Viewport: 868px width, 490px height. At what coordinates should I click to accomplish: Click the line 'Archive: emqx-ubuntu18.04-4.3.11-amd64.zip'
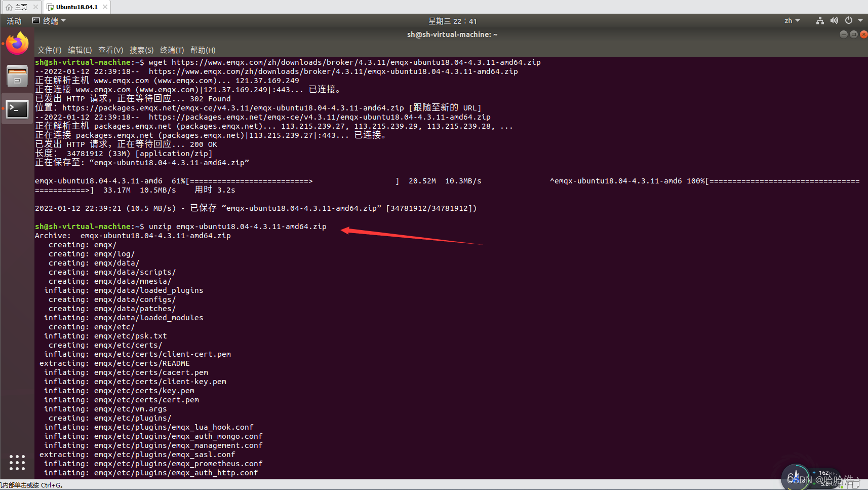tap(133, 236)
